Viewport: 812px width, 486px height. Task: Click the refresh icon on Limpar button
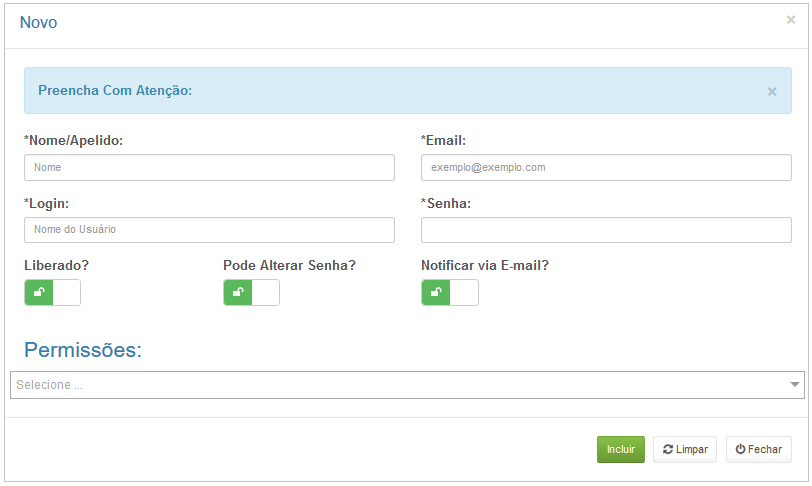click(x=668, y=449)
